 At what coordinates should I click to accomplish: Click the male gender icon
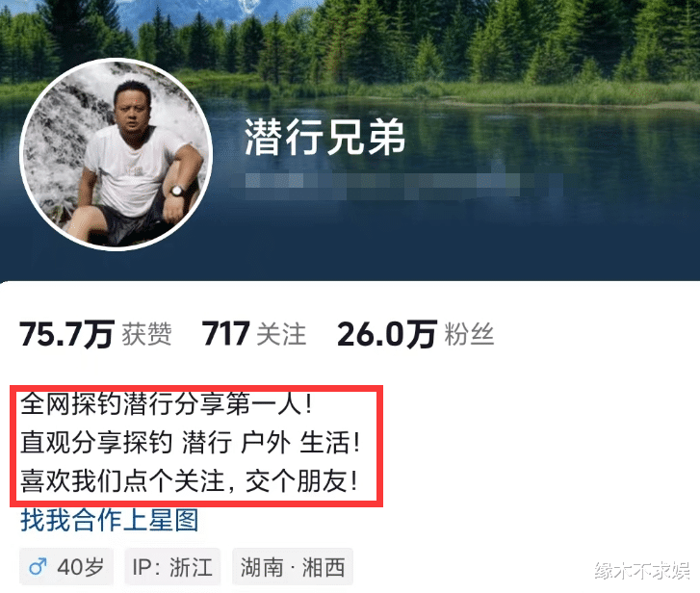point(38,567)
